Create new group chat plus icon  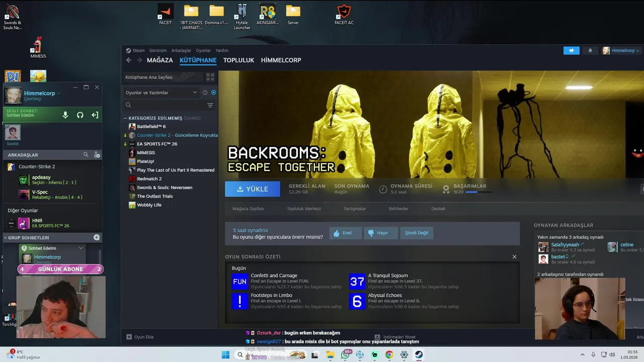pyautogui.click(x=97, y=237)
